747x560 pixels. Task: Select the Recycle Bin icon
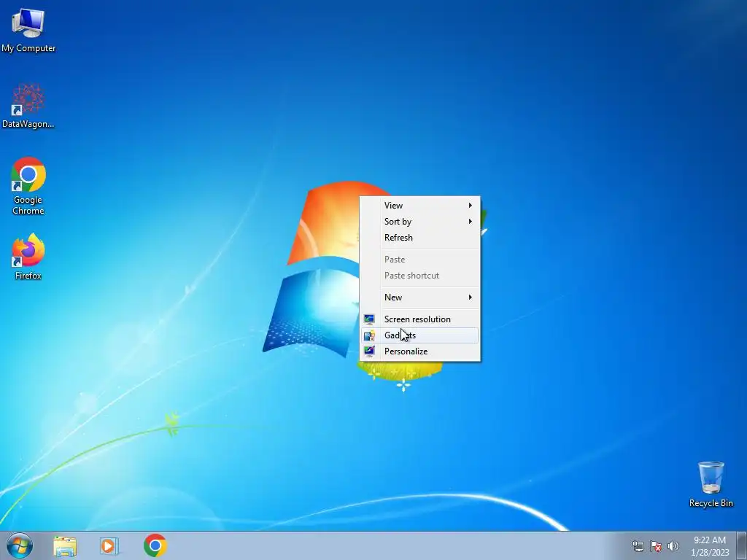point(711,484)
